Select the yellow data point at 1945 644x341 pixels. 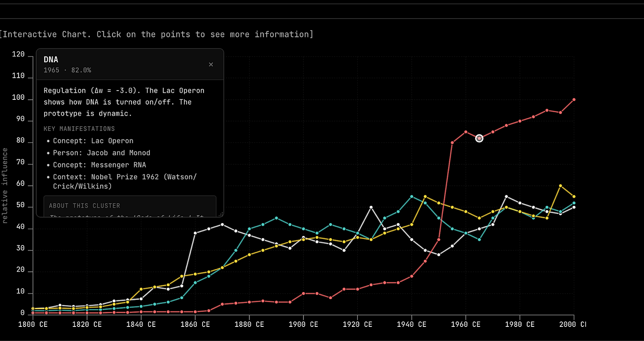point(425,197)
